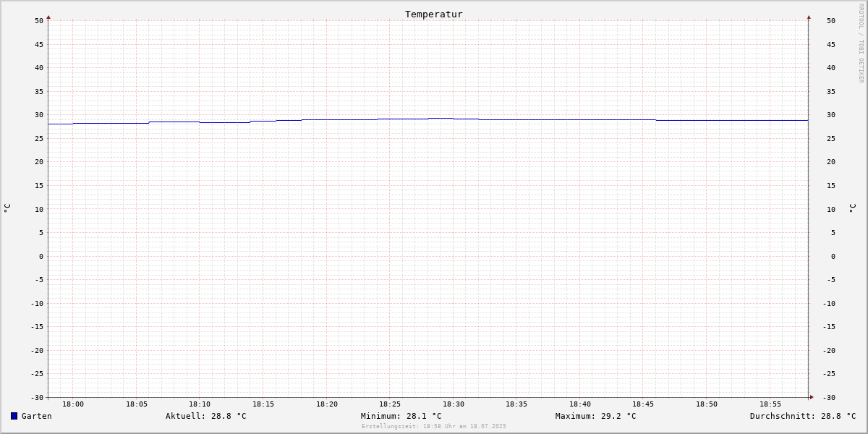Click the left axis 0 label
This screenshot has width=868, height=434.
pyautogui.click(x=41, y=257)
